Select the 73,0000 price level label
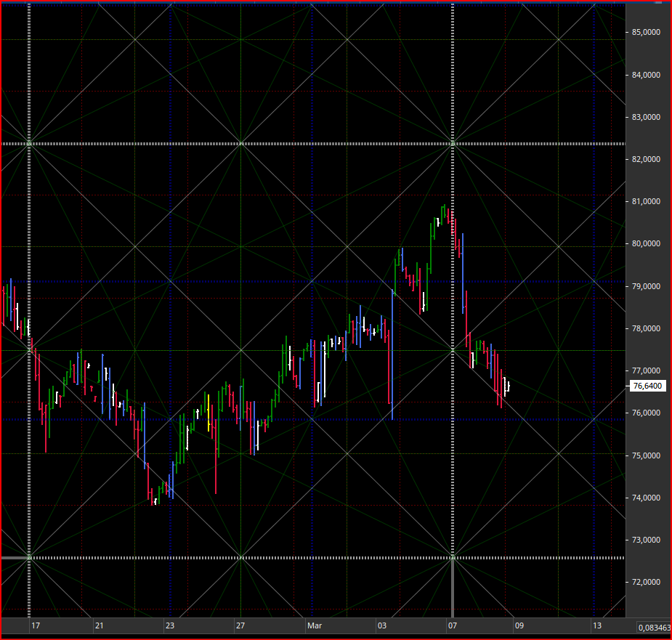 pos(646,540)
